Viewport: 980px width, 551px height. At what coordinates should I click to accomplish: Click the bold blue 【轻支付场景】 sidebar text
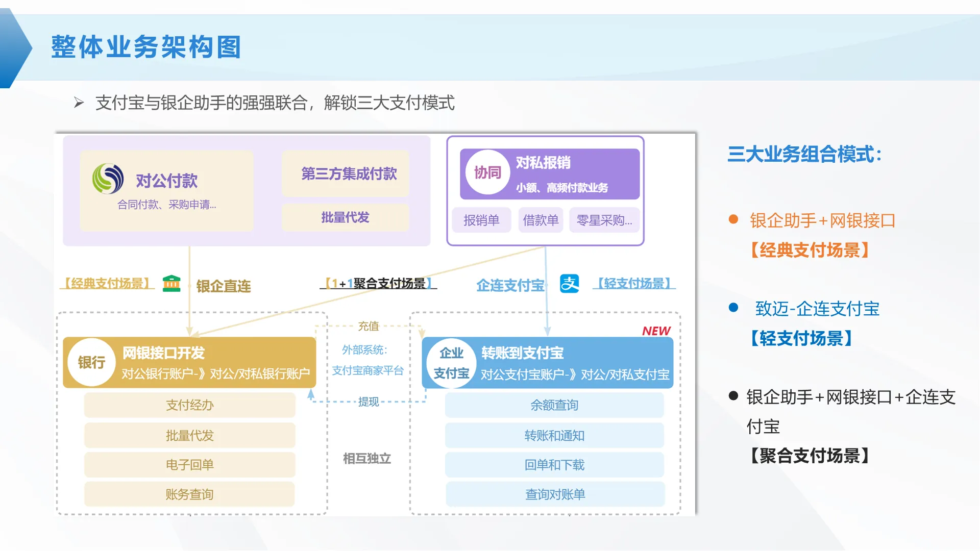[801, 338]
